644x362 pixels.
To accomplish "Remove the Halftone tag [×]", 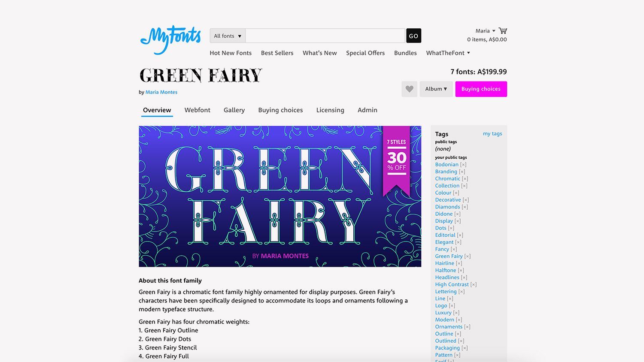I will pyautogui.click(x=461, y=271).
